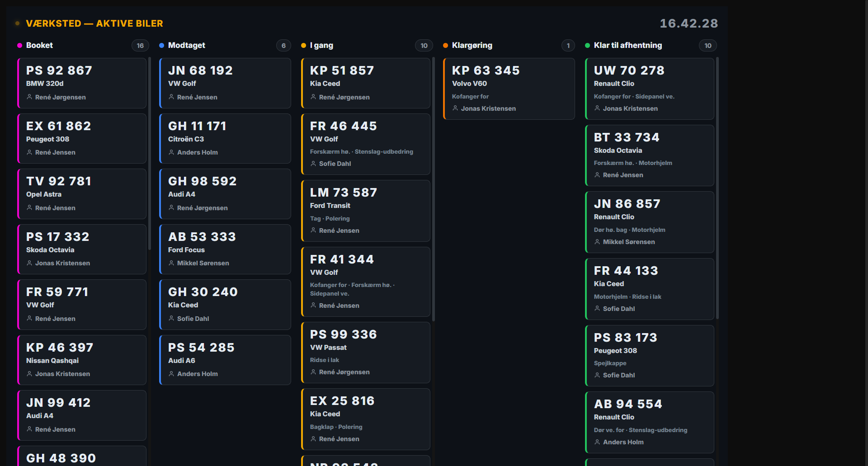Click the person icon on card PS 17 332
The image size is (868, 466).
(29, 263)
